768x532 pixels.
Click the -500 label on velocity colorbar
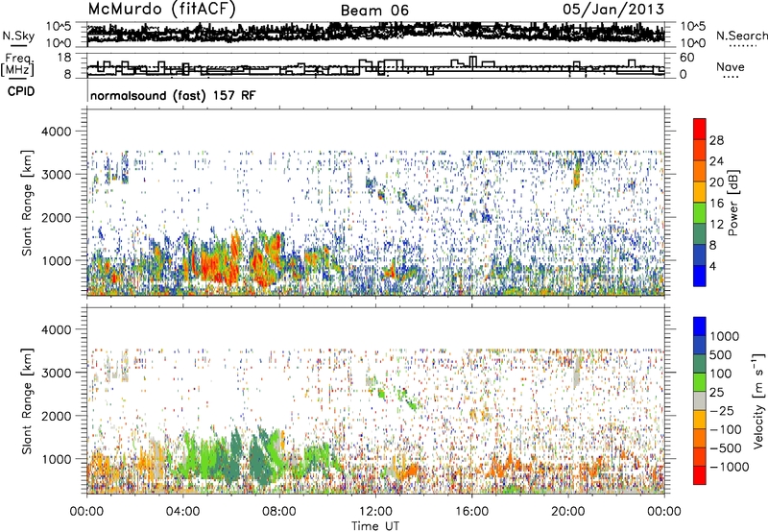[726, 448]
